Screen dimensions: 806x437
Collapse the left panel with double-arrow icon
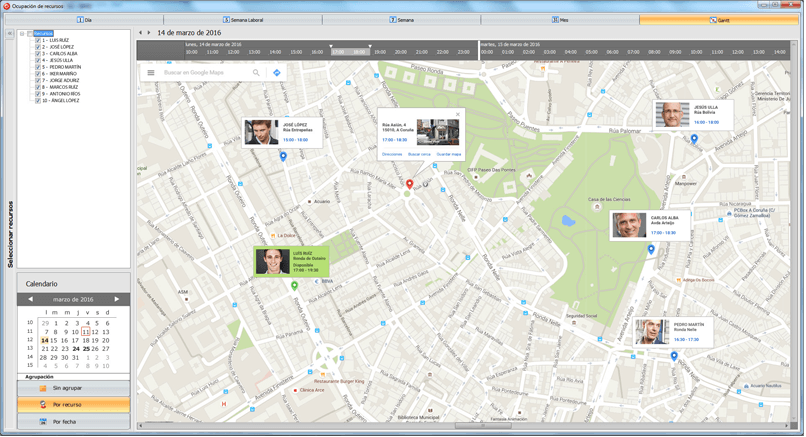tap(12, 33)
